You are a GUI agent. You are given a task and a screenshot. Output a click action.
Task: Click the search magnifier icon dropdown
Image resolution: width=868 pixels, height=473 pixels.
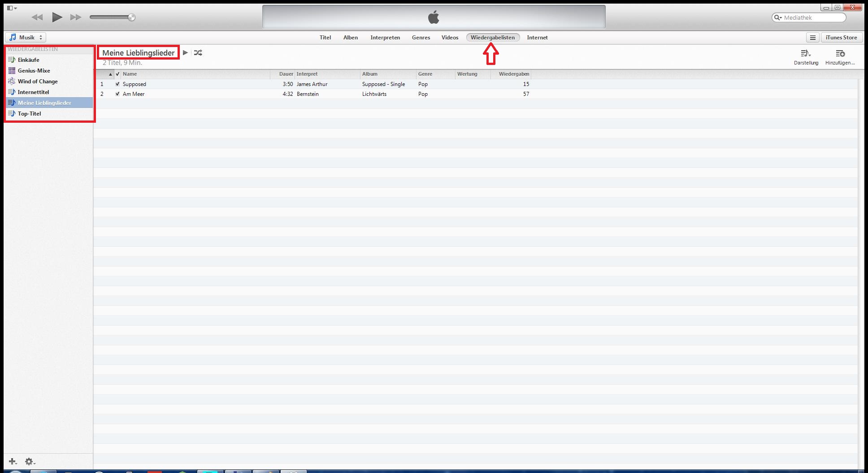pos(777,17)
